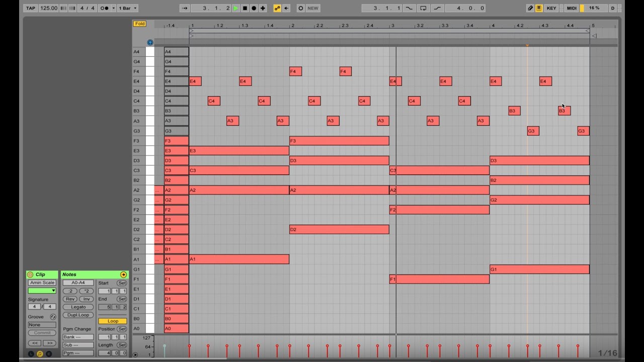
Task: Toggle the headphone preview icon
Action: tap(150, 43)
